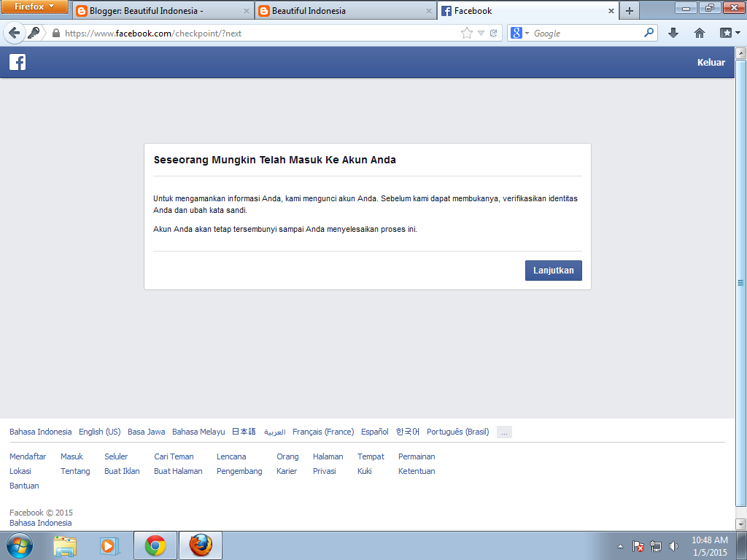This screenshot has height=560, width=747.
Task: Open Downloads arrow icon in toolbar
Action: 673,33
